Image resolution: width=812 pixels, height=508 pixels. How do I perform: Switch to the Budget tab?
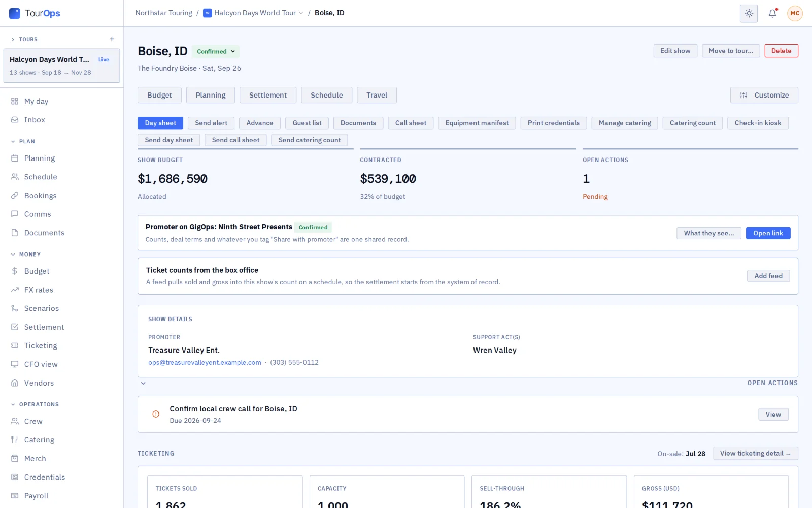pos(159,95)
